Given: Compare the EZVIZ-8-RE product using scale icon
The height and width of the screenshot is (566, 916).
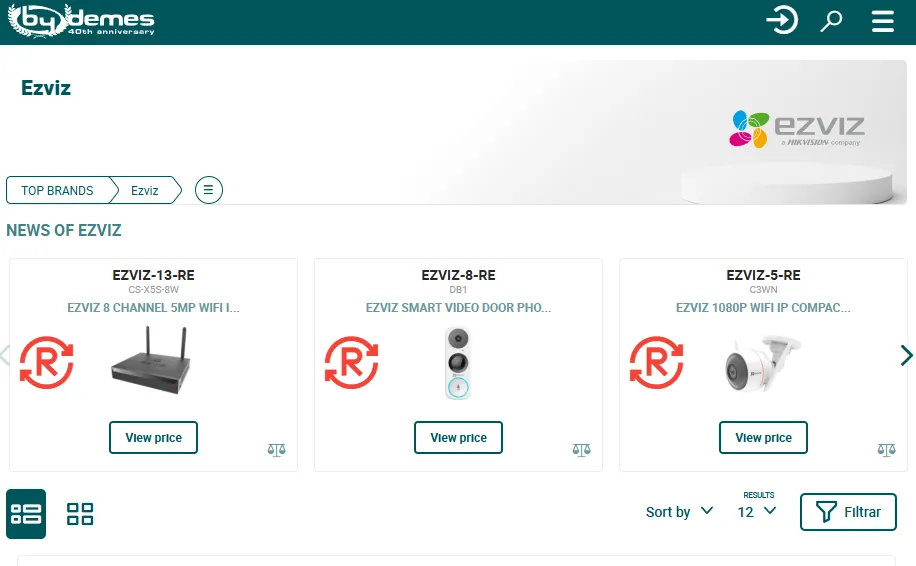Looking at the screenshot, I should pyautogui.click(x=581, y=450).
